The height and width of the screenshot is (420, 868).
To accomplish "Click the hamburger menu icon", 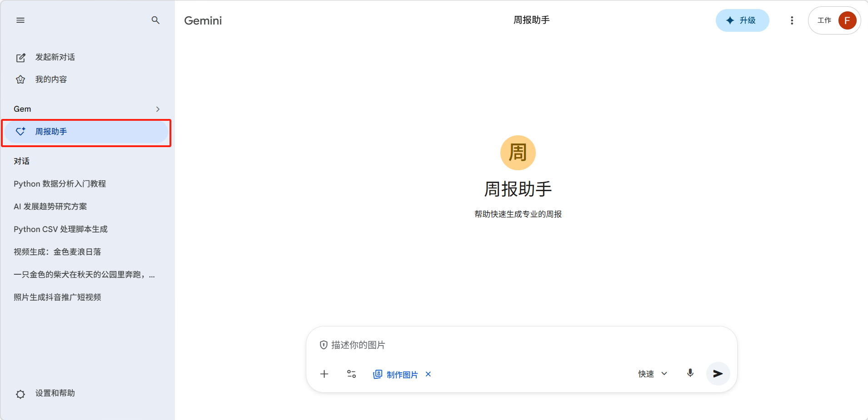I will click(20, 20).
